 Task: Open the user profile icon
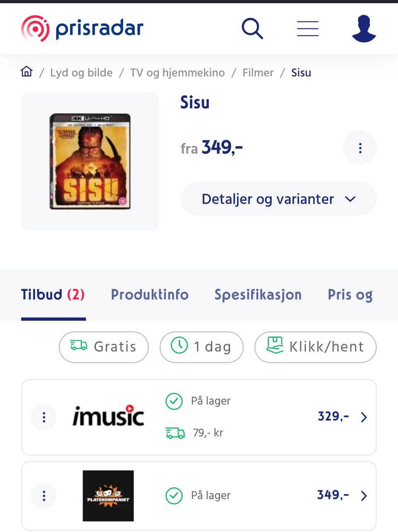[x=364, y=29]
